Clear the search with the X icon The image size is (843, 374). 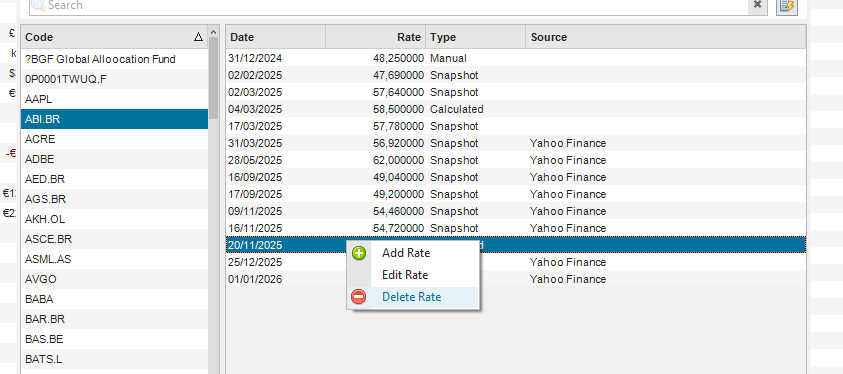click(x=757, y=5)
